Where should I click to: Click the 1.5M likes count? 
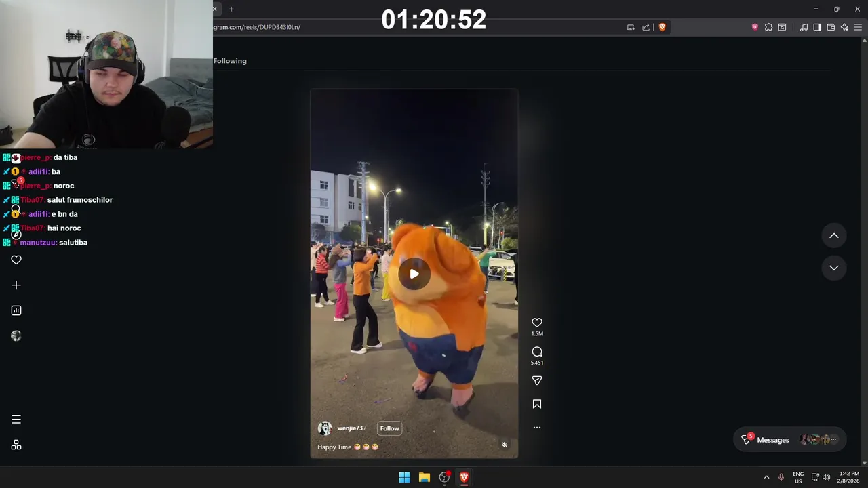(537, 334)
